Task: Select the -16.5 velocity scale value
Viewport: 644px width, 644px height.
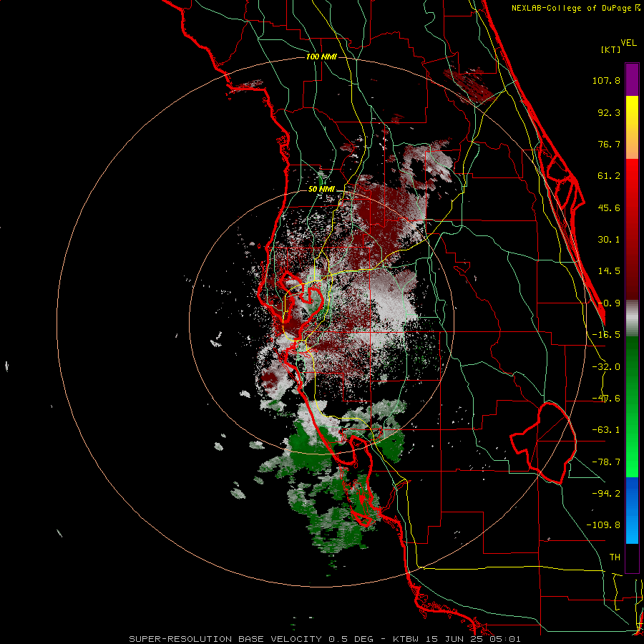Action: pyautogui.click(x=606, y=335)
